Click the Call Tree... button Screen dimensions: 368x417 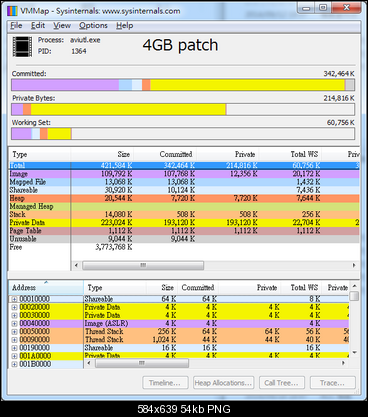tap(282, 383)
